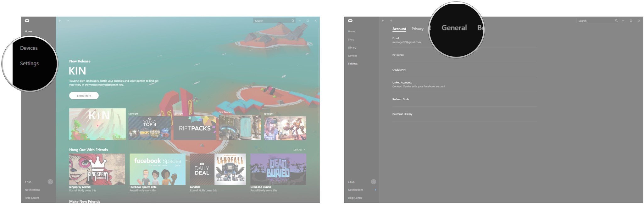
Task: Close the right Oculus settings window
Action: click(639, 21)
